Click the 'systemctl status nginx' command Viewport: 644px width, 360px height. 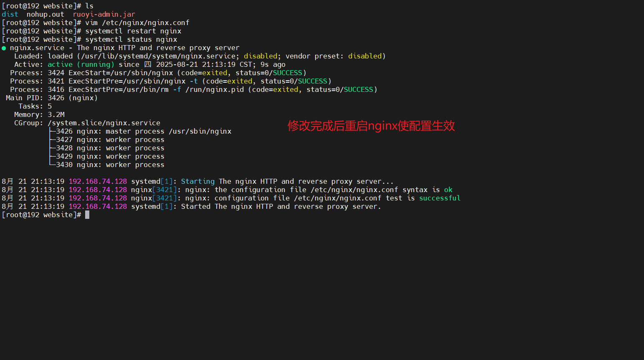131,39
